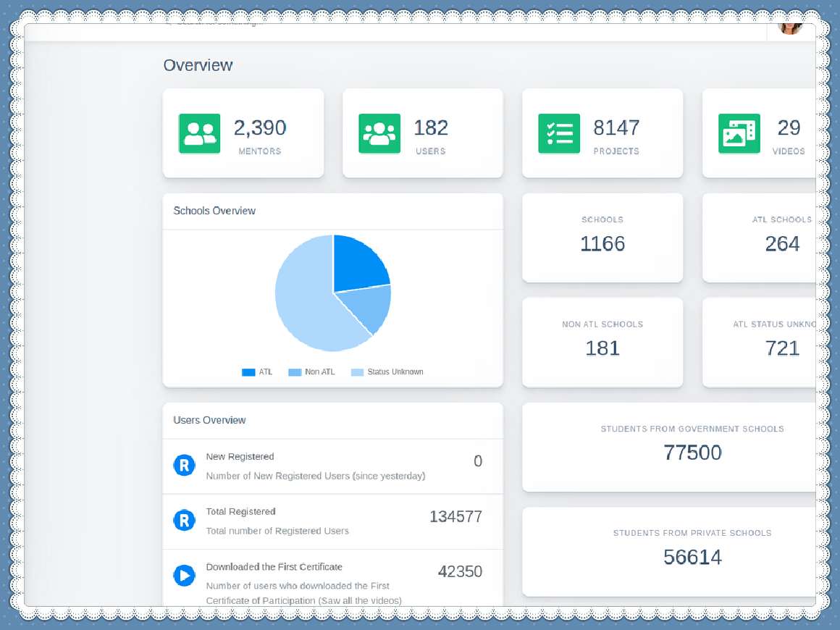This screenshot has width=840, height=630.
Task: Click the New Registered R icon
Action: [184, 465]
